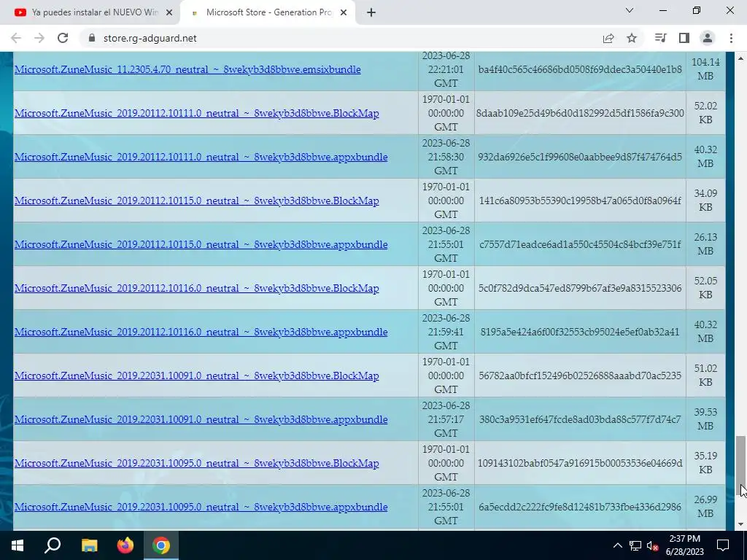This screenshot has height=560, width=747.
Task: Close the YouTube tab
Action: [169, 12]
